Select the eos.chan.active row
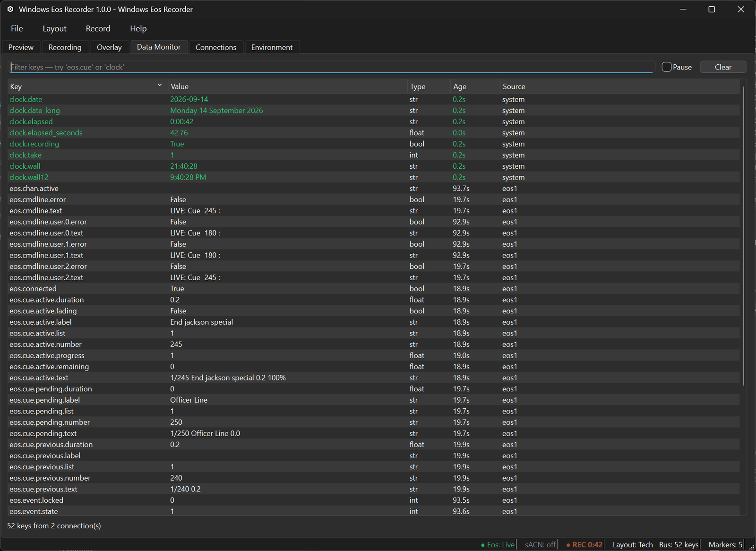This screenshot has height=551, width=756. point(374,189)
